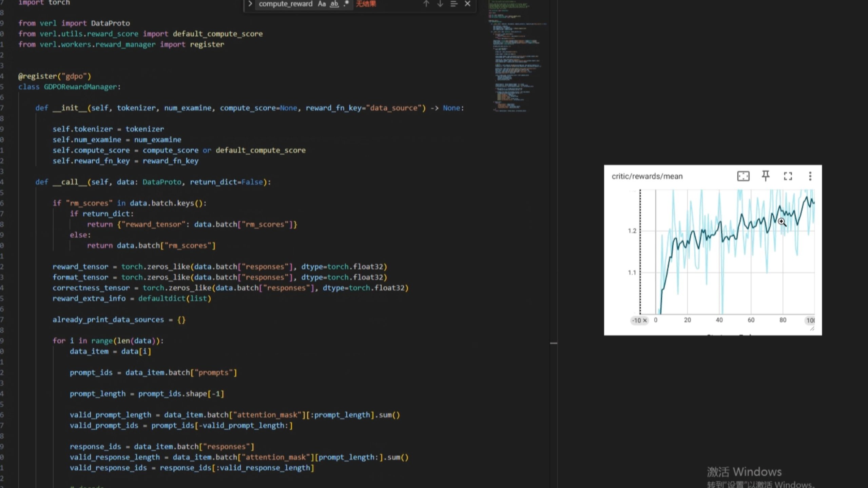Close the find widget
Screen dimensions: 868x488
tap(467, 4)
